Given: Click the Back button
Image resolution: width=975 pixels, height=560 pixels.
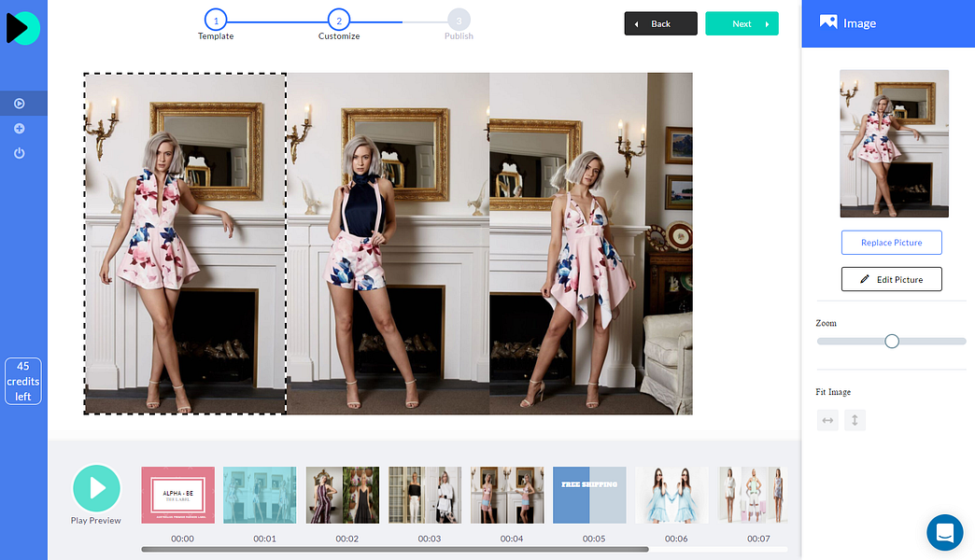Looking at the screenshot, I should point(660,23).
